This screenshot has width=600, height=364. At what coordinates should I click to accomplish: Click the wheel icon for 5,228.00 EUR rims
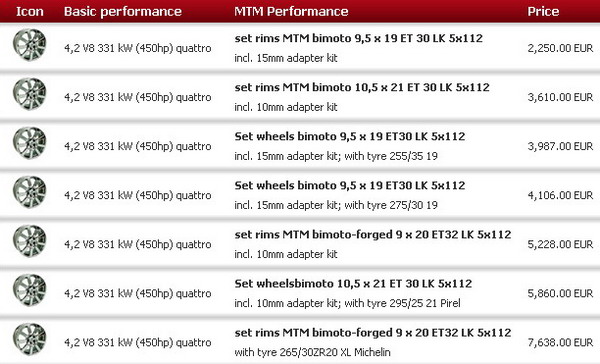[x=30, y=241]
